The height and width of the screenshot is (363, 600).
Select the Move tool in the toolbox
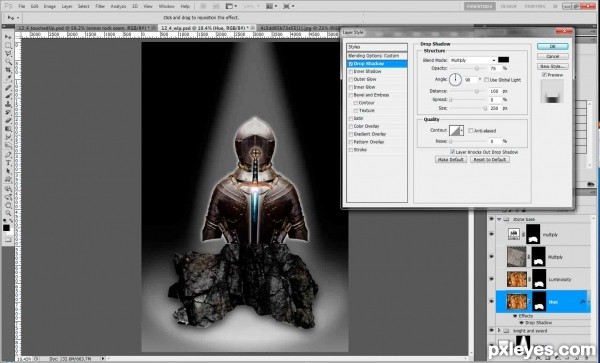click(8, 37)
